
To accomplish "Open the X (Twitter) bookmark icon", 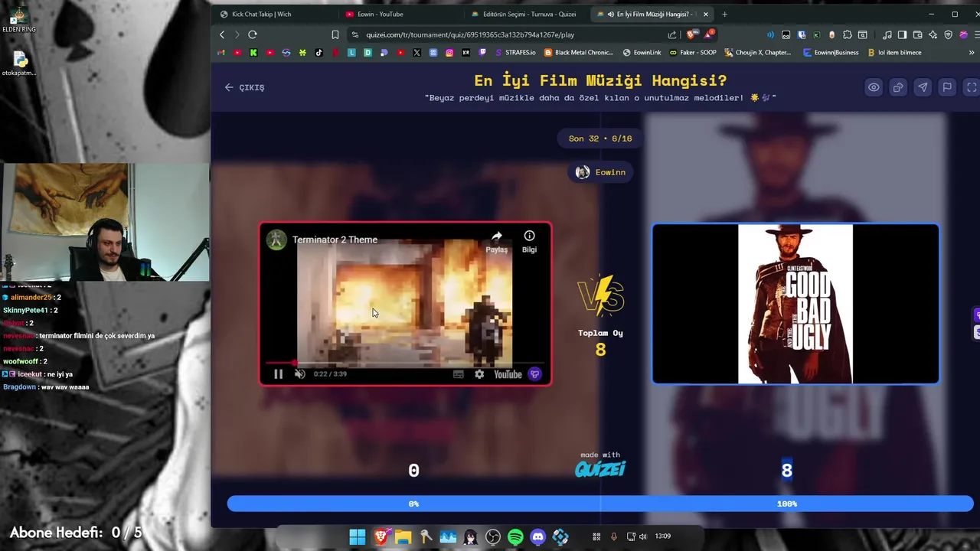I will (416, 53).
